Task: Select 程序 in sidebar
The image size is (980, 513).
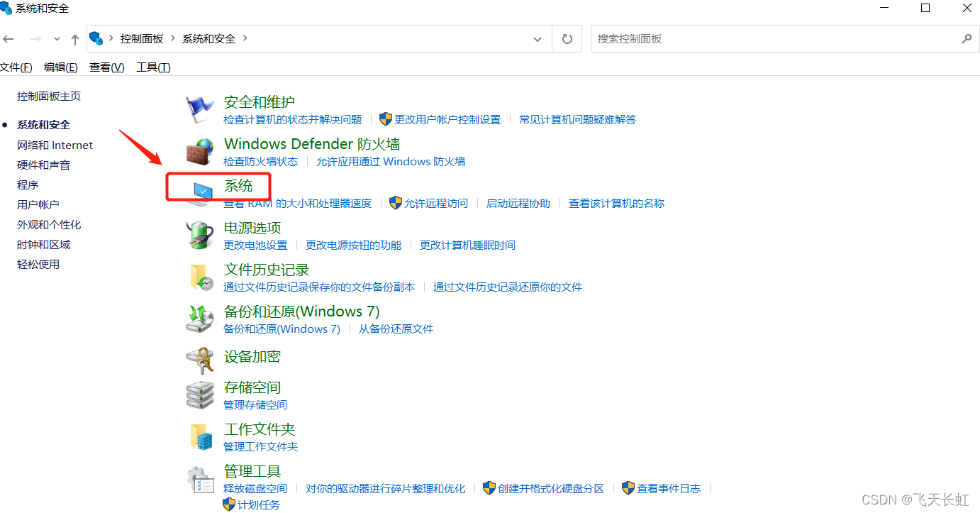Action: pos(28,184)
